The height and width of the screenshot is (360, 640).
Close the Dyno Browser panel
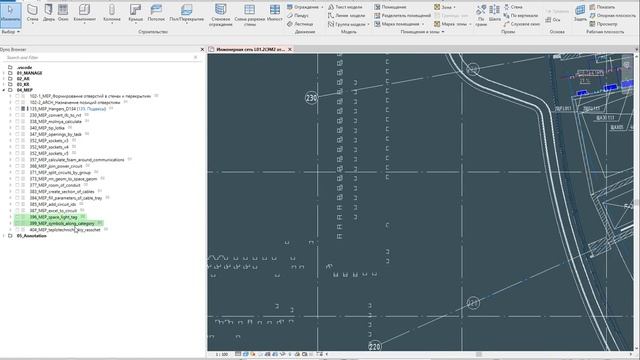click(x=202, y=49)
